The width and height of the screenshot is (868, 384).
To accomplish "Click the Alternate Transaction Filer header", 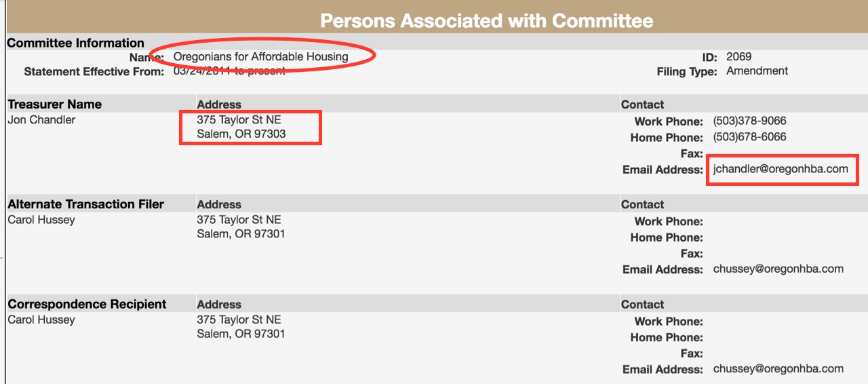I will 85,204.
